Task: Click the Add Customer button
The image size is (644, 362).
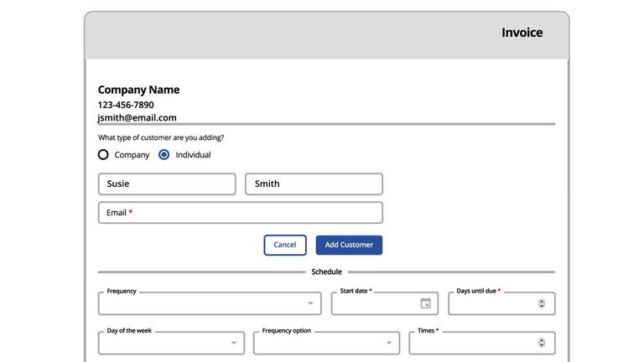Action: [349, 245]
